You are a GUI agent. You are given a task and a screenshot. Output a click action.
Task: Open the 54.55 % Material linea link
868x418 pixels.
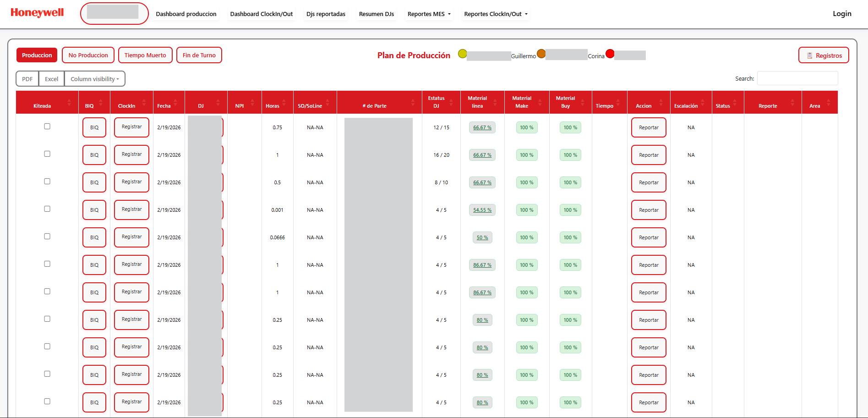[482, 210]
